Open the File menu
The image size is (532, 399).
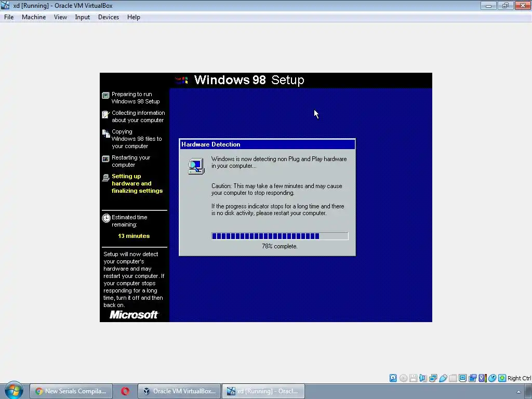9,17
